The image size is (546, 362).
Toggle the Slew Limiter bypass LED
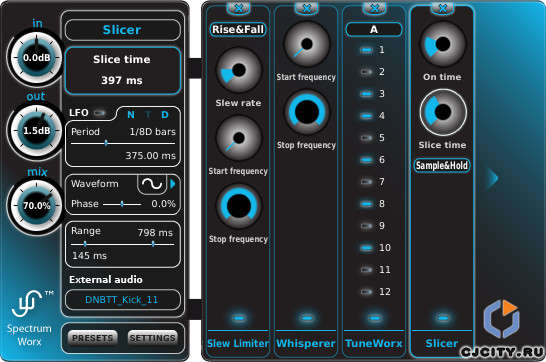click(239, 317)
